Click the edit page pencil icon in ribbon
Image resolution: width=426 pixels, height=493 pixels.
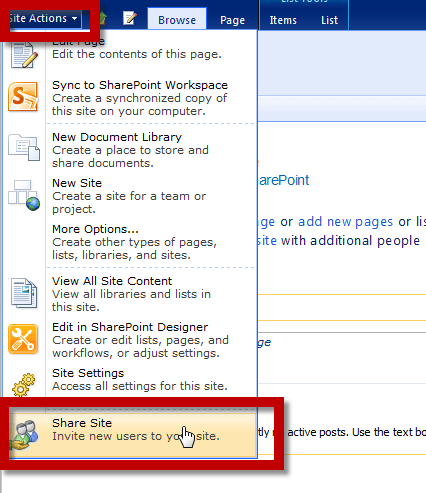click(130, 18)
